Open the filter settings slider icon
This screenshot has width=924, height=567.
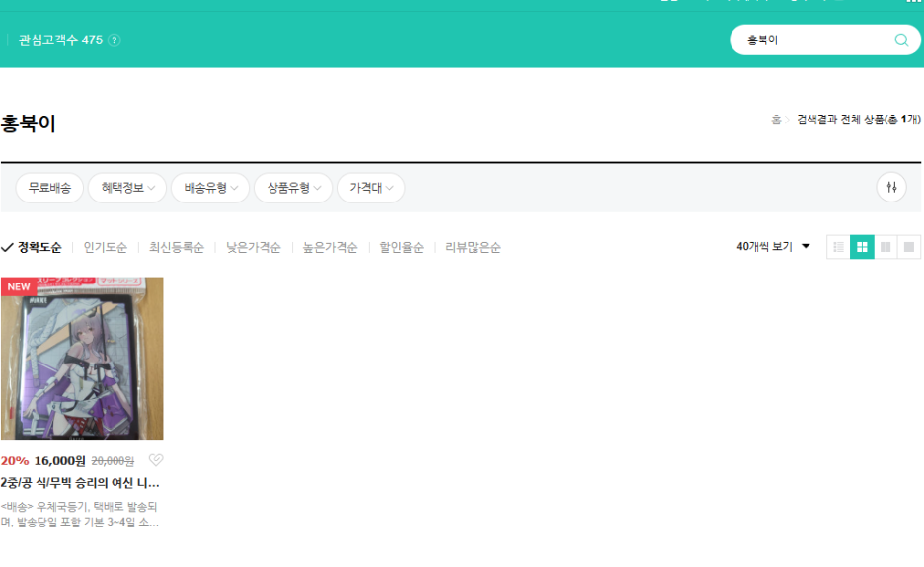pyautogui.click(x=891, y=187)
